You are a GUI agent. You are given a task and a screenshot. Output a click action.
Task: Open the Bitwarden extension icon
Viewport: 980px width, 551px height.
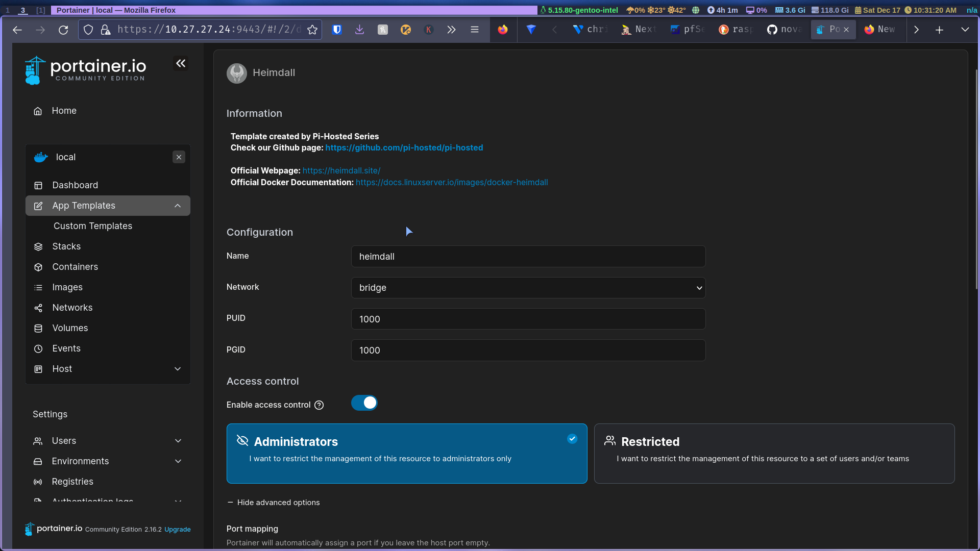[x=337, y=30]
